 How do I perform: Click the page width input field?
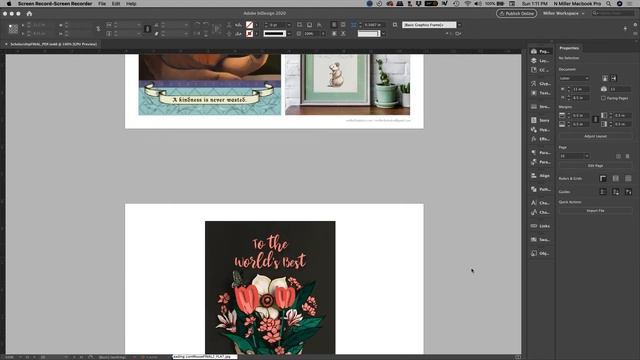pyautogui.click(x=580, y=89)
